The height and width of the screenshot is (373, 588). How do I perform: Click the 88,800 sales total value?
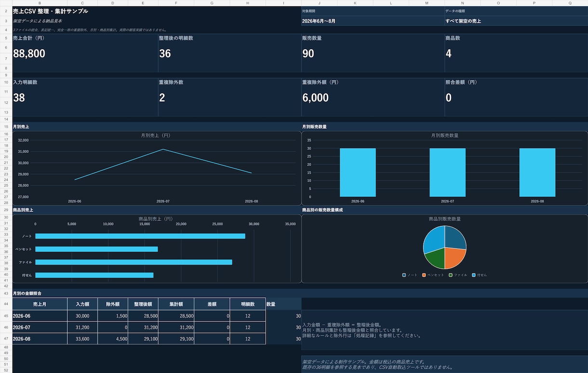[x=29, y=54]
